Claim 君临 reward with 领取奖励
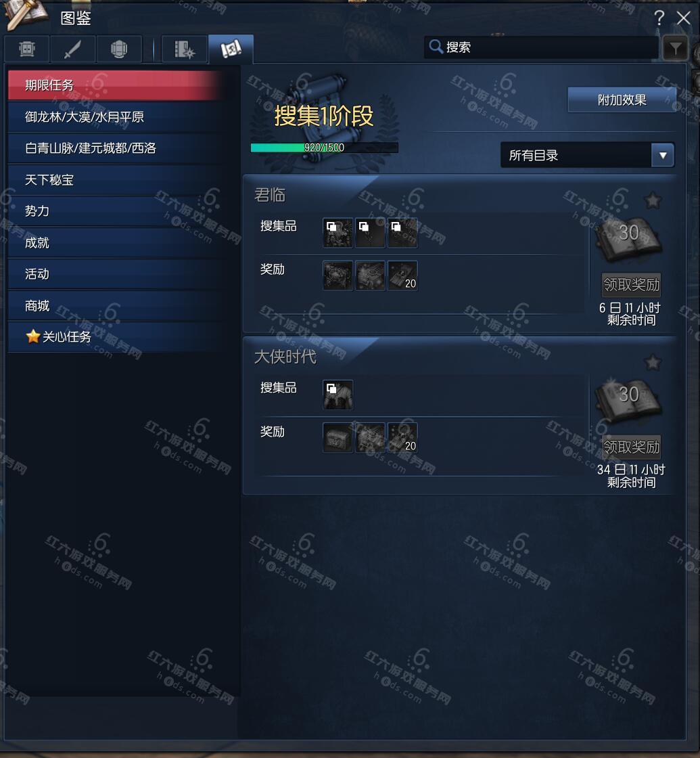 (632, 285)
